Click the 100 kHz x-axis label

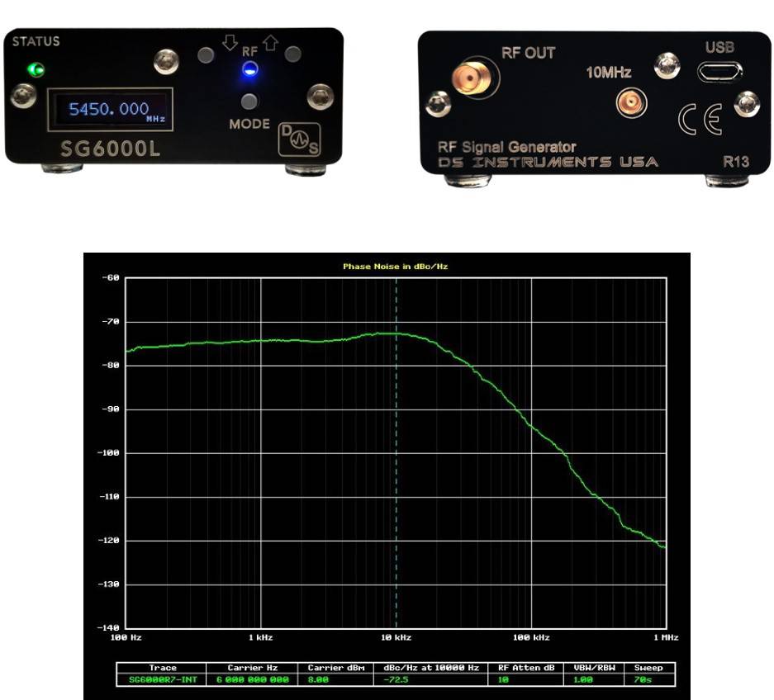tap(531, 637)
